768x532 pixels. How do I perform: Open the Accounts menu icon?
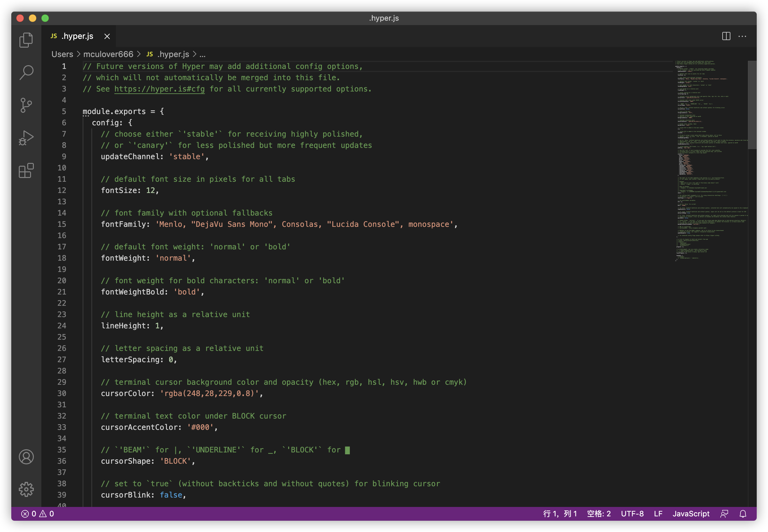[26, 457]
